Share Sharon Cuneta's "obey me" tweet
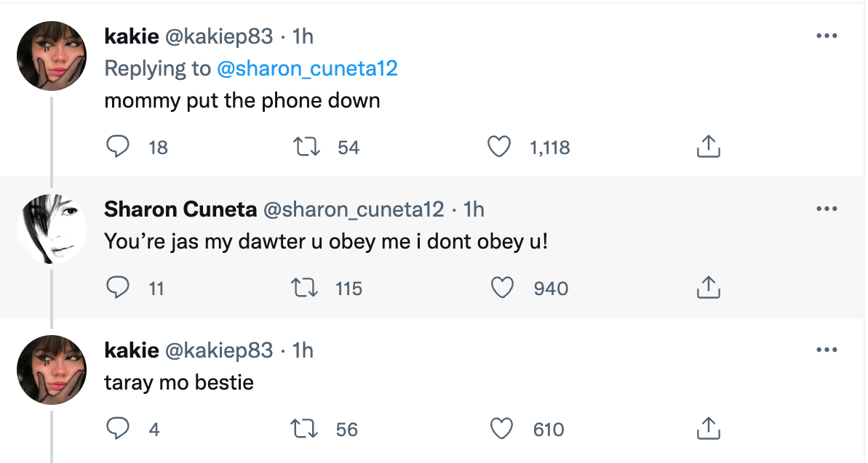Viewport: 868px width, 463px height. [x=708, y=288]
